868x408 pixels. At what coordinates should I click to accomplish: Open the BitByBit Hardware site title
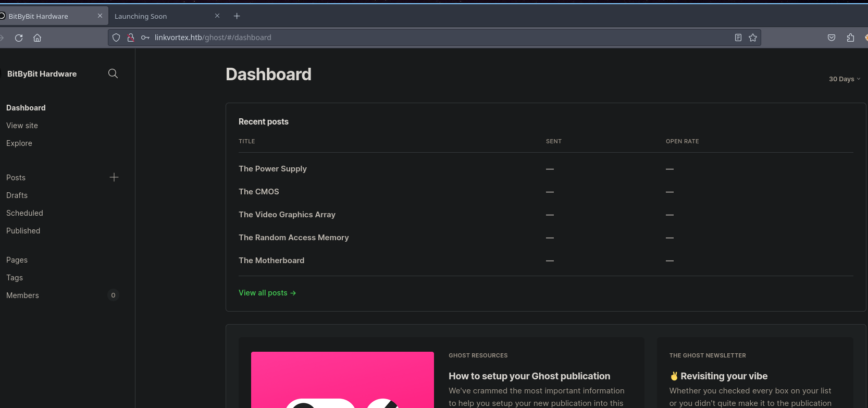pyautogui.click(x=42, y=74)
